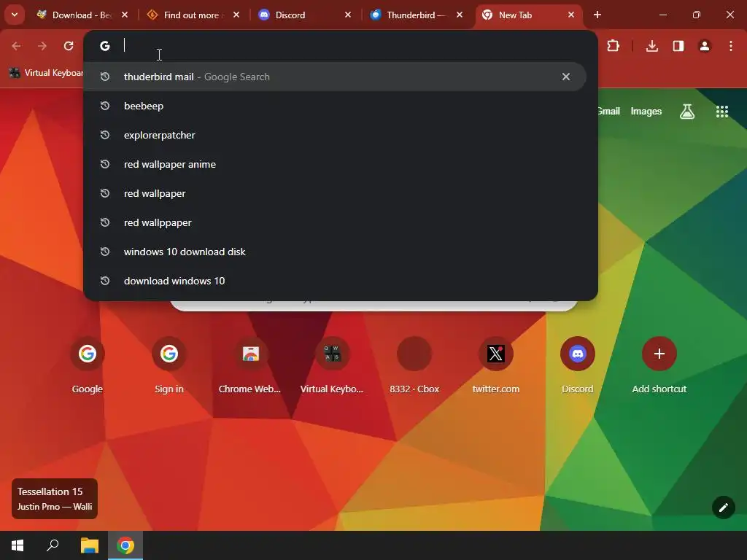Open Chrome's three-dot menu
Image resolution: width=747 pixels, height=560 pixels.
click(x=731, y=46)
